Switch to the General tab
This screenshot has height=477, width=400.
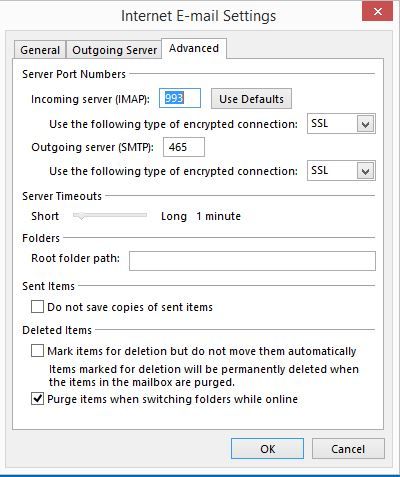(x=40, y=50)
